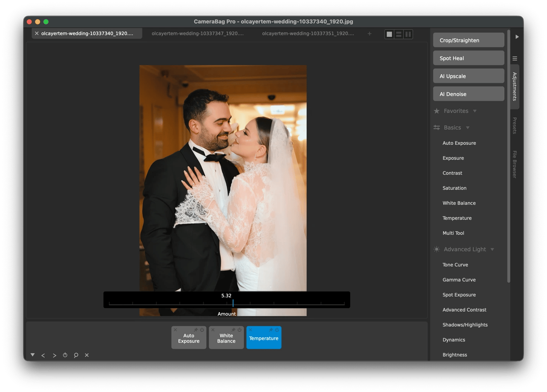Viewport: 547px width, 392px height.
Task: Add the Advanced Contrast adjustment
Action: point(464,310)
